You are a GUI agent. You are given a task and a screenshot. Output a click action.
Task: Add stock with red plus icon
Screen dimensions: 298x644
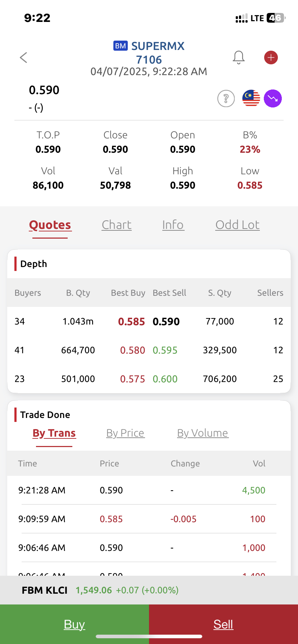pyautogui.click(x=271, y=57)
